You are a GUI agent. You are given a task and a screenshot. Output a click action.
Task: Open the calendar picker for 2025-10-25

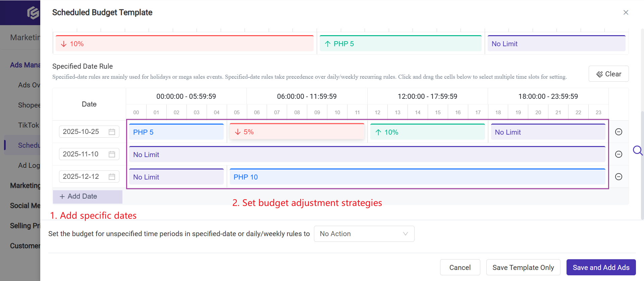click(112, 132)
